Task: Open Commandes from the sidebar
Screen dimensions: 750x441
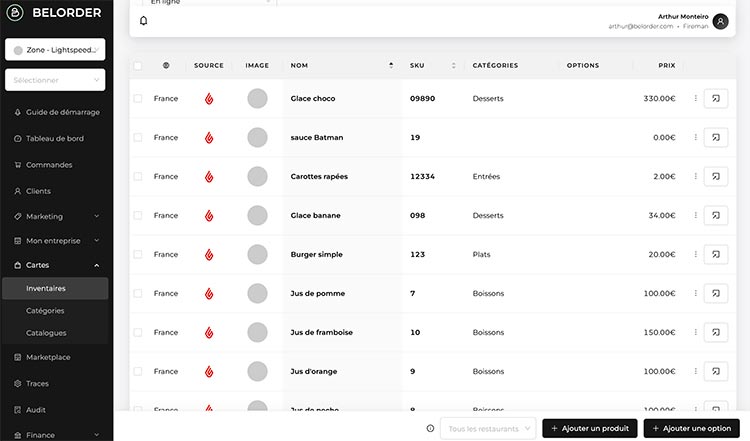Action: pos(48,165)
